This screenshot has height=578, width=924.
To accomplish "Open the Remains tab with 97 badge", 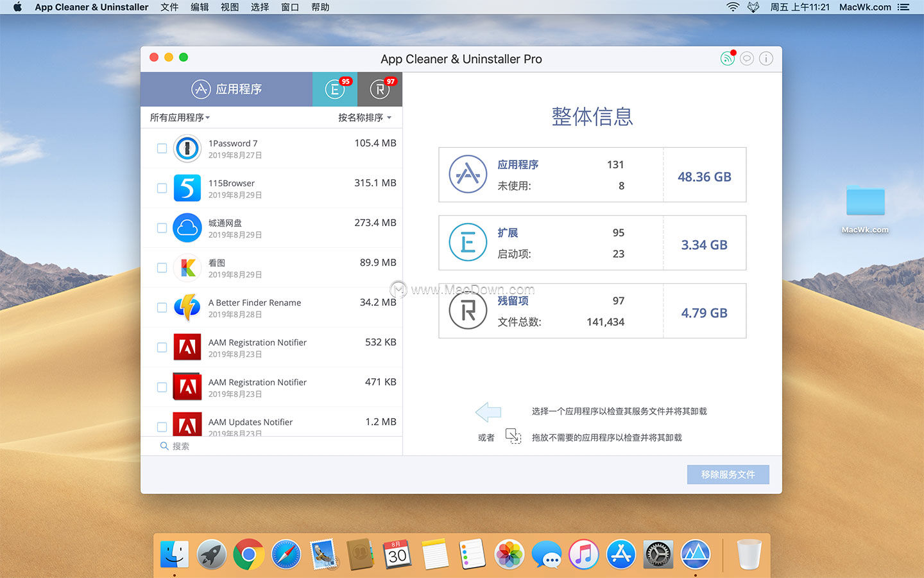I will point(380,89).
